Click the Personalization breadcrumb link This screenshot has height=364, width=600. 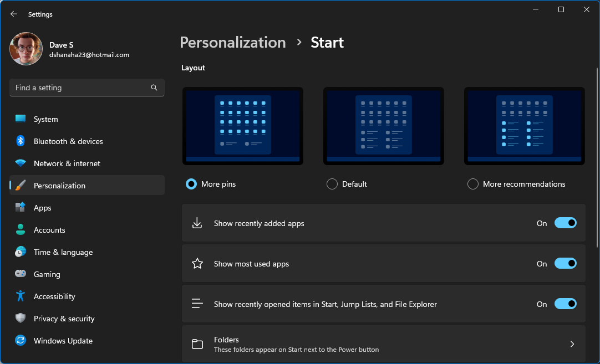coord(233,42)
